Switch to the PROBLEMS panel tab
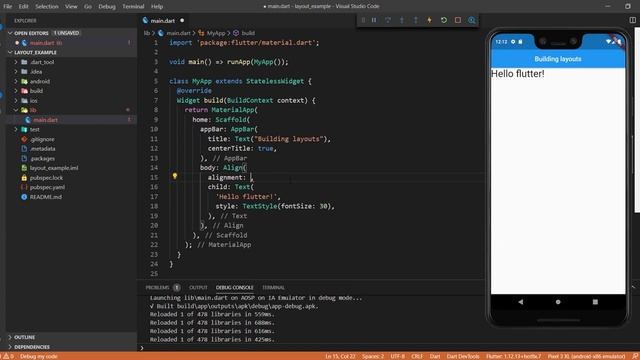Viewport: 640px width, 360px height. (157, 288)
